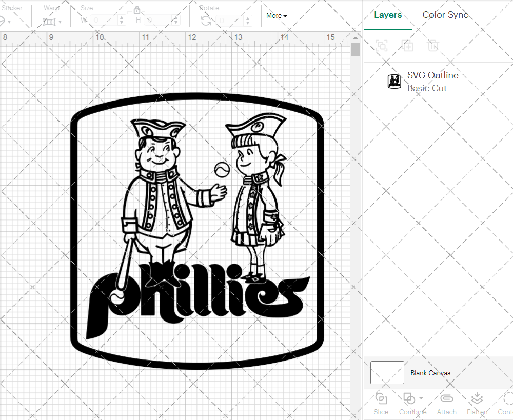
Task: Select the SVG Outline layer thumbnail
Action: point(394,81)
